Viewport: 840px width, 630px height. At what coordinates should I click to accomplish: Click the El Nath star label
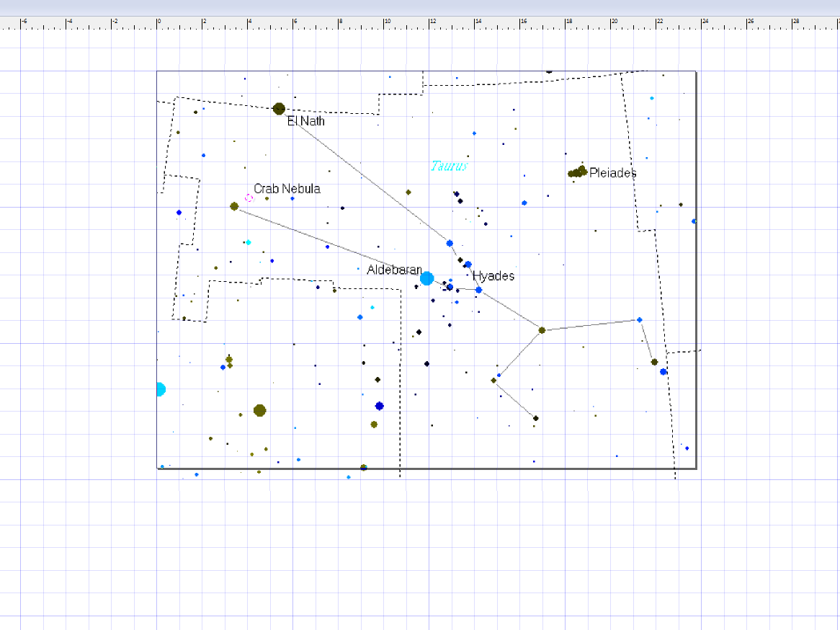(305, 121)
